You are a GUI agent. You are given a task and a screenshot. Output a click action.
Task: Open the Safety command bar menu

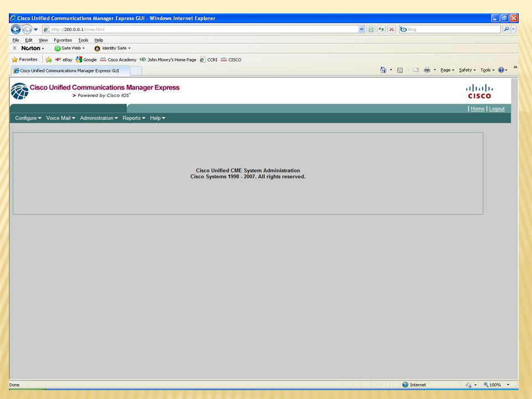coord(467,70)
